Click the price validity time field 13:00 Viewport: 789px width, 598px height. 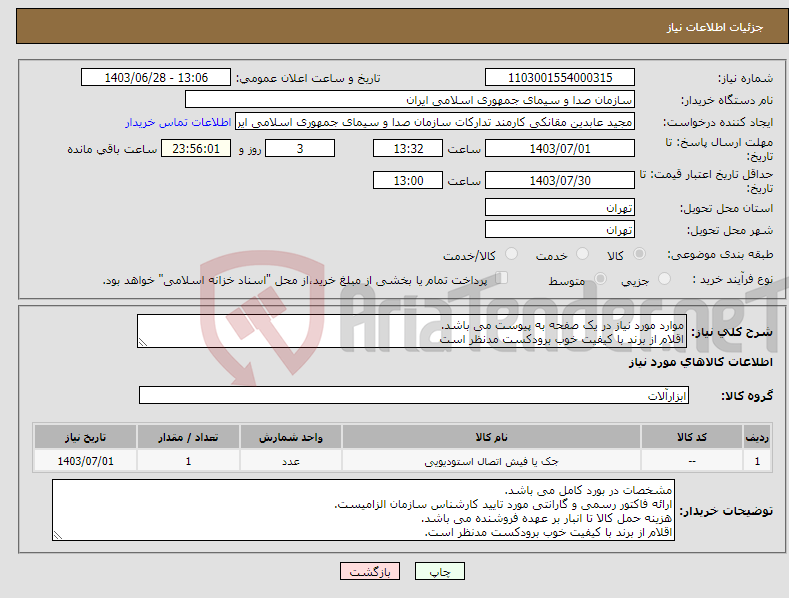[x=408, y=180]
